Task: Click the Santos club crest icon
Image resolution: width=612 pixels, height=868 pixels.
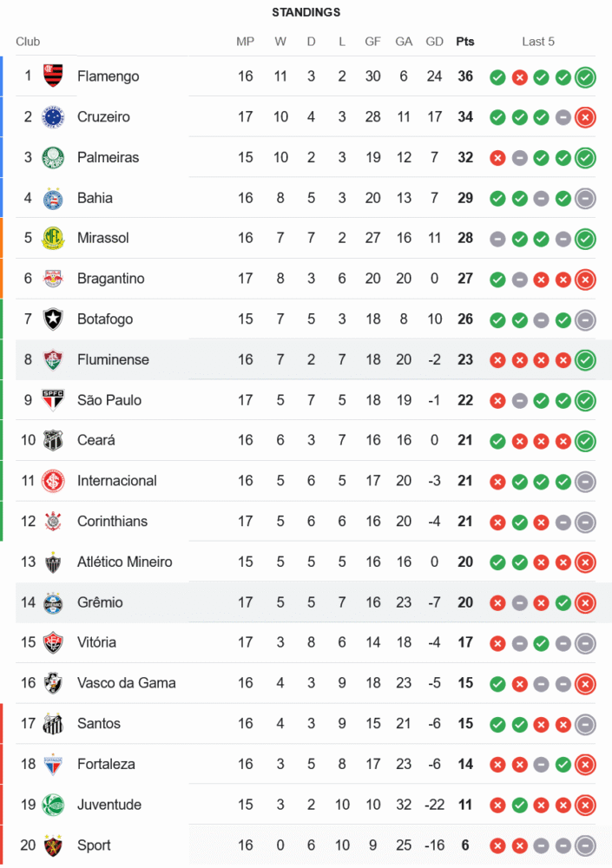Action: pyautogui.click(x=53, y=724)
